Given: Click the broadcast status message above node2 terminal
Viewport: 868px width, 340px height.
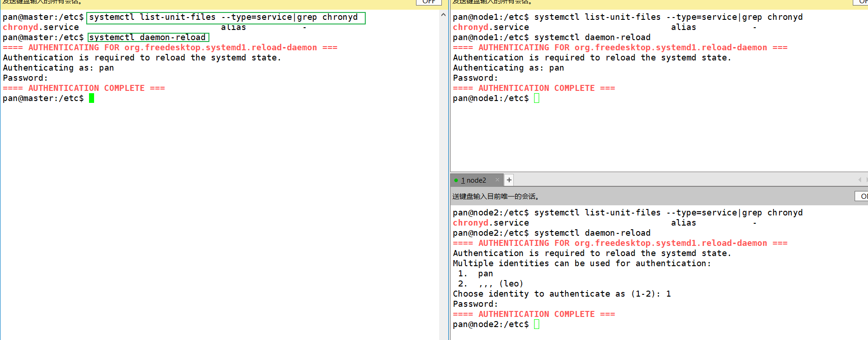Looking at the screenshot, I should click(x=496, y=197).
